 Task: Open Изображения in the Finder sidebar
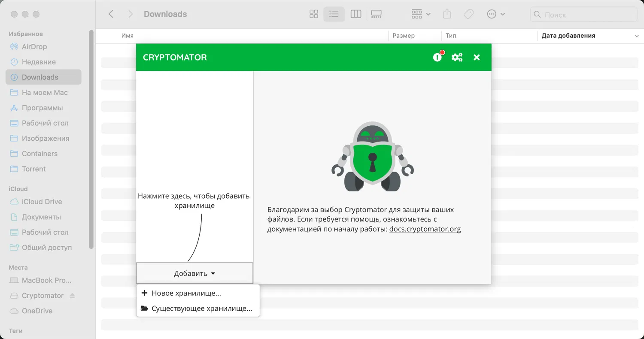43,139
